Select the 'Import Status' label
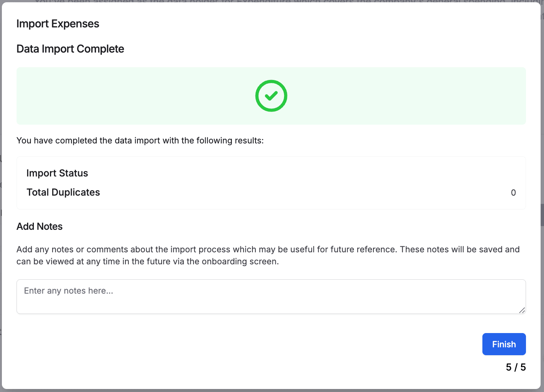 57,173
